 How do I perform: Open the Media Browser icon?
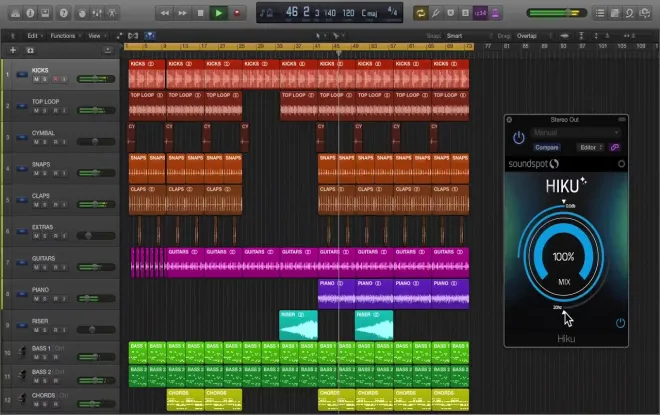coord(644,13)
